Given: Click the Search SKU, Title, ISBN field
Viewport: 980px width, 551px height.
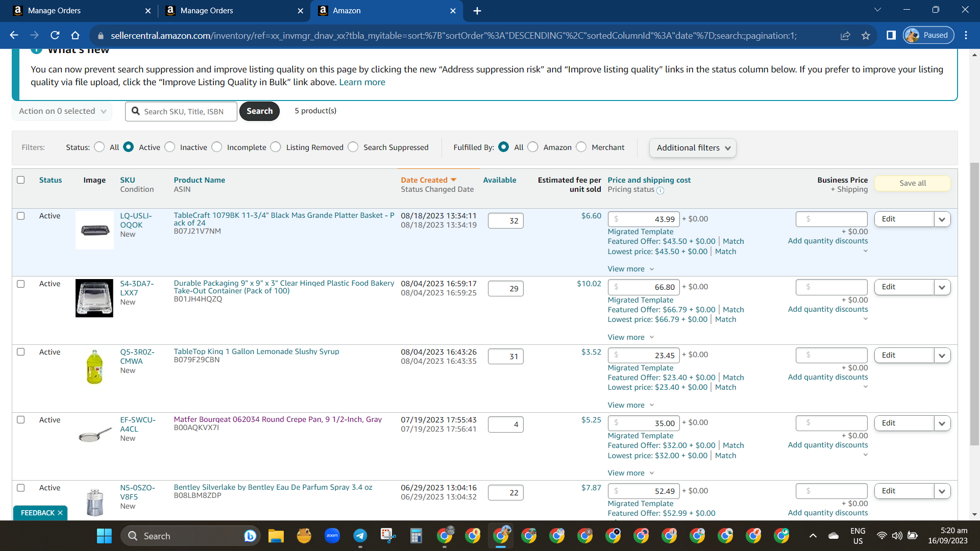Looking at the screenshot, I should coord(181,111).
